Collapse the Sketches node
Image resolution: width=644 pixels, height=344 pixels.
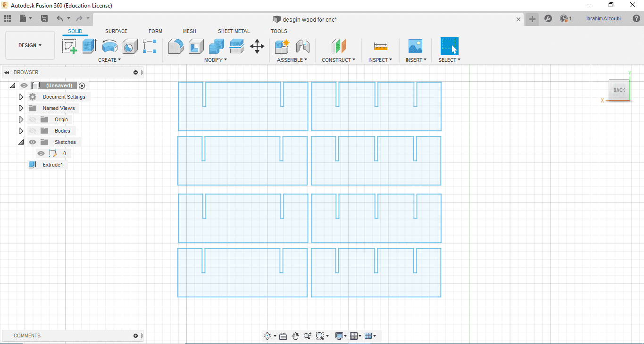click(x=21, y=142)
